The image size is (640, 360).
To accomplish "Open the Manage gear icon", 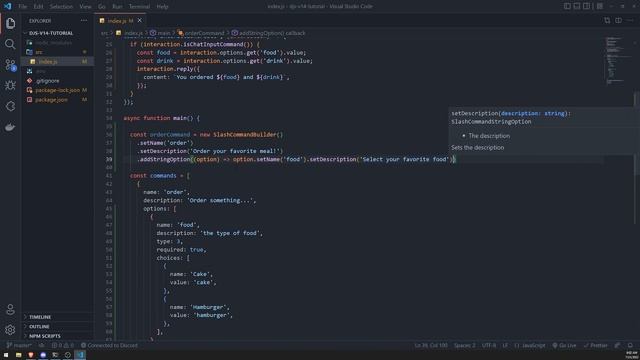I will [10, 329].
